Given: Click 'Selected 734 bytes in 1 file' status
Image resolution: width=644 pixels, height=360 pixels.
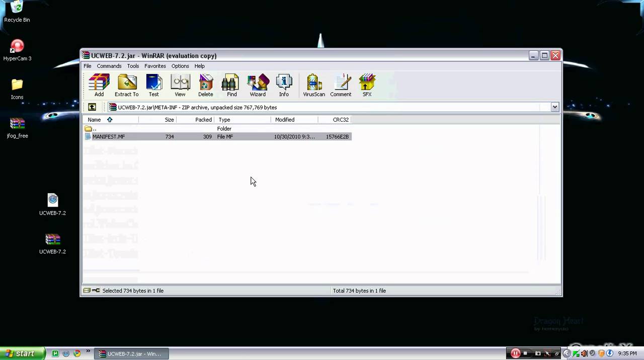Looking at the screenshot, I should click(133, 291).
